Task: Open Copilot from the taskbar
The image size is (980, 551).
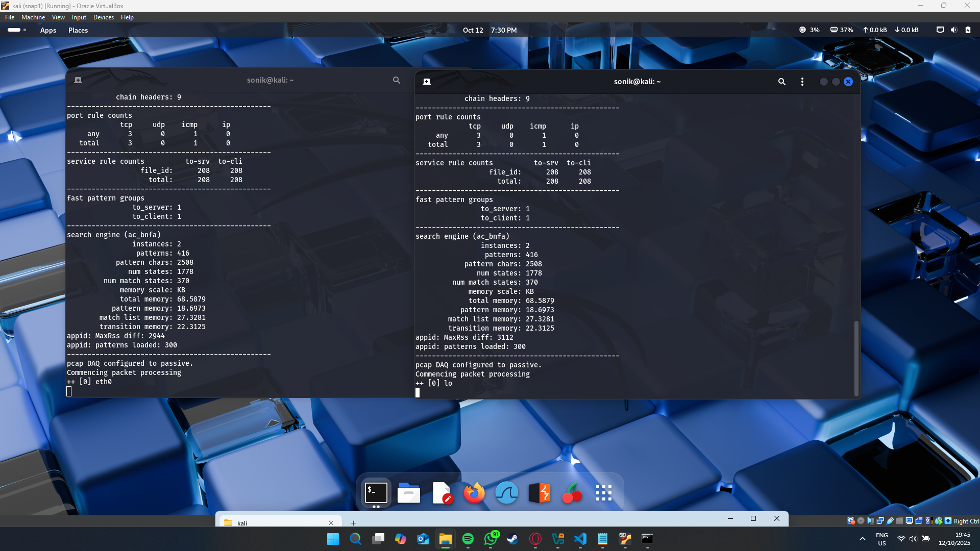Action: 400,539
